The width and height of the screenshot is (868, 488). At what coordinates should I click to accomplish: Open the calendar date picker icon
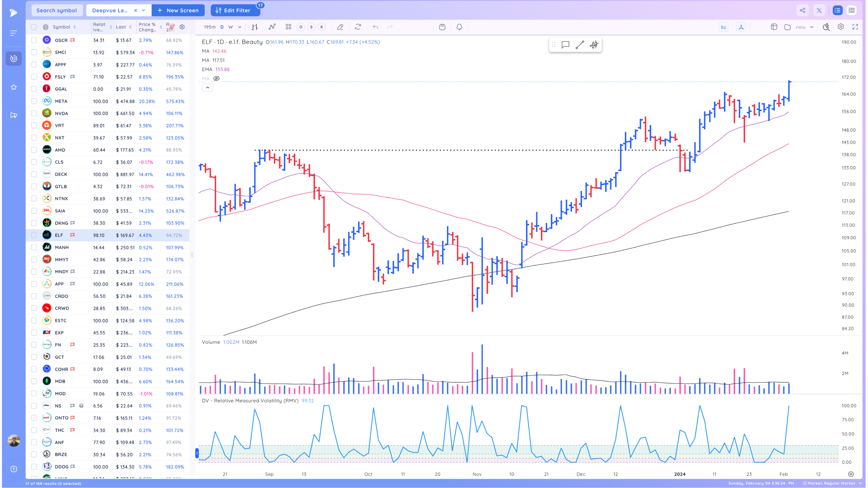[442, 27]
